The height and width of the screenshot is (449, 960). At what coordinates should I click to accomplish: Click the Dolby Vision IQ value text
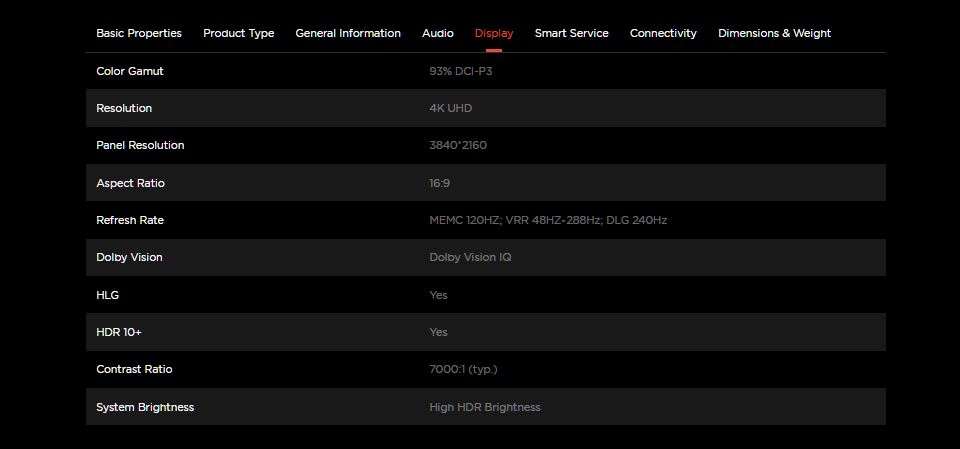[470, 257]
